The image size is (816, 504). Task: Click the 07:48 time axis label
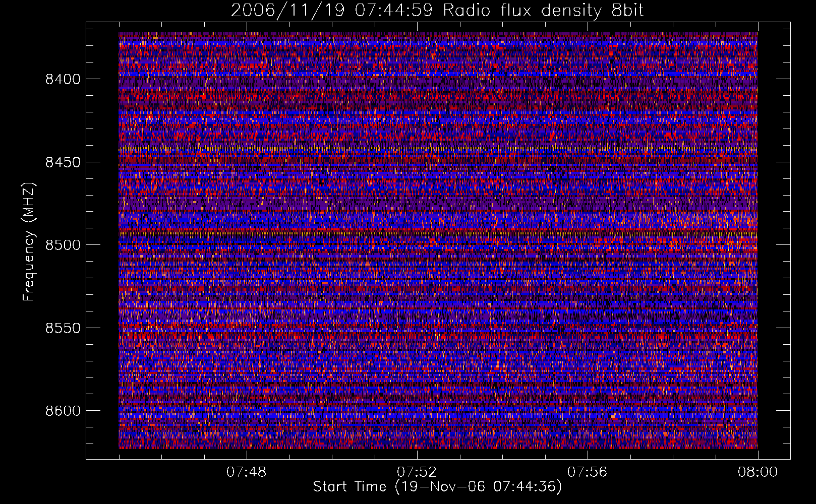(x=246, y=472)
